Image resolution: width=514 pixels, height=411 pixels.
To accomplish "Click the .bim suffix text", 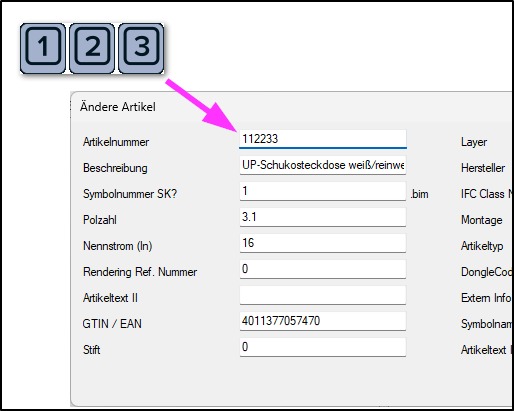I will click(419, 194).
